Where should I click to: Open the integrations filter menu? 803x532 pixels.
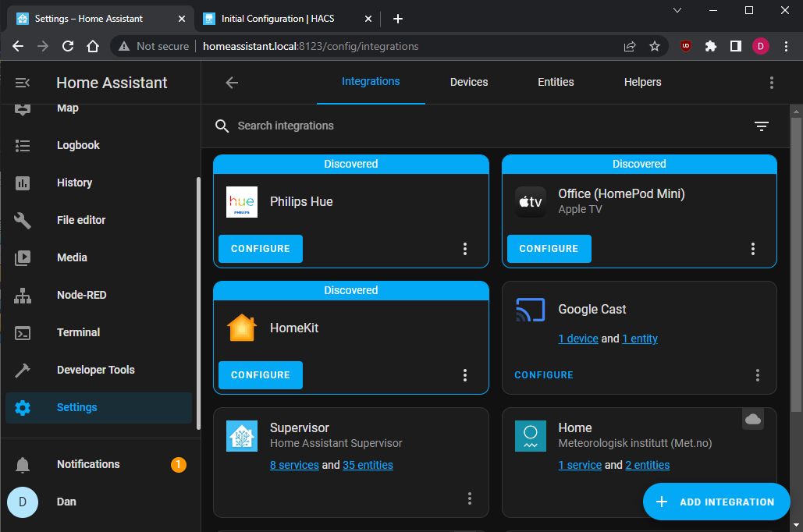click(x=762, y=126)
